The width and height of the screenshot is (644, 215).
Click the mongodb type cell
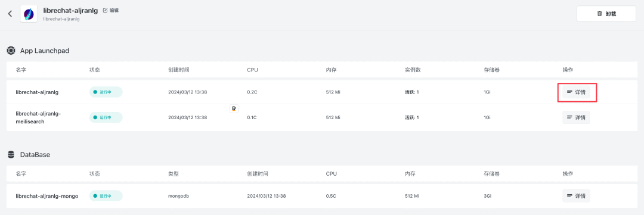pos(178,196)
